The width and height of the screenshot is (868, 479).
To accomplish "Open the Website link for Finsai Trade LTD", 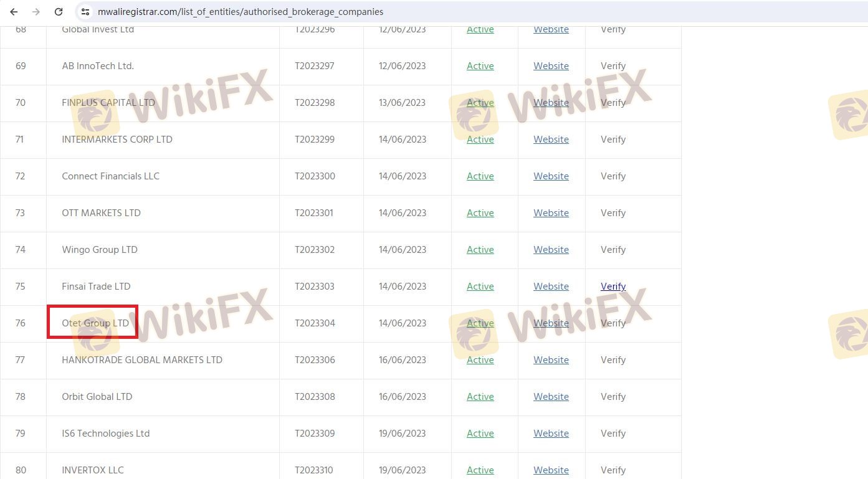I will pyautogui.click(x=551, y=287).
